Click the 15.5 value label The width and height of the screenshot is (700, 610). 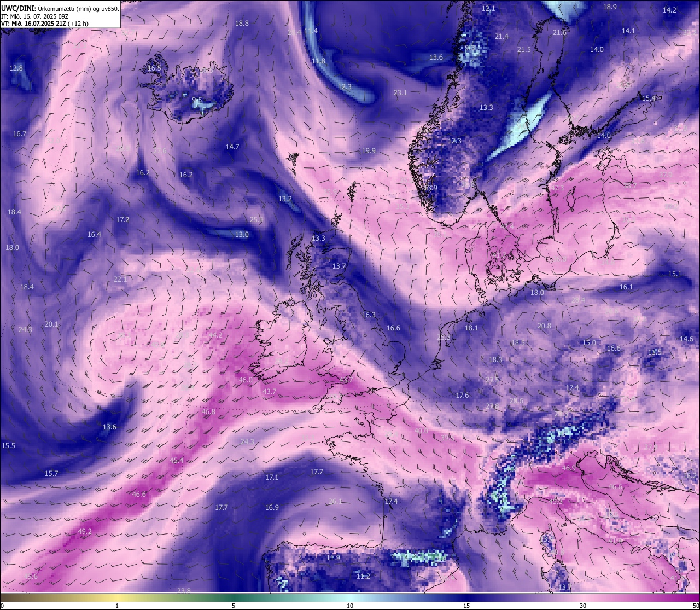(x=8, y=446)
